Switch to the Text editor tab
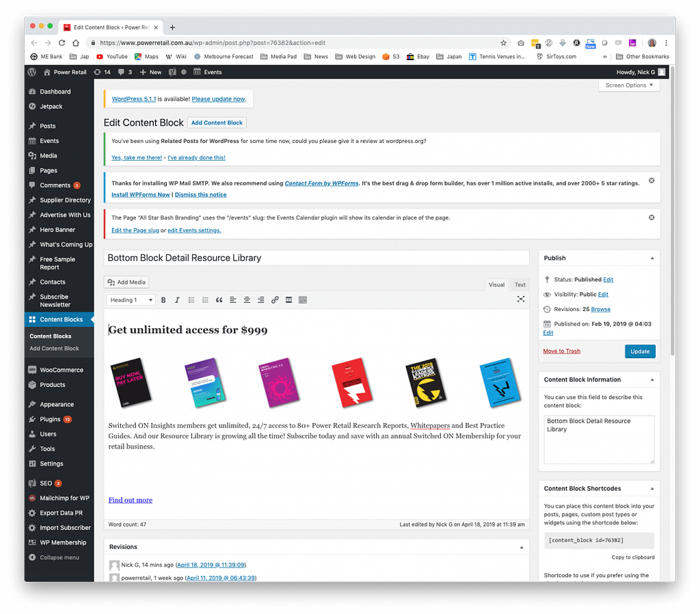This screenshot has width=700, height=614. pos(520,284)
